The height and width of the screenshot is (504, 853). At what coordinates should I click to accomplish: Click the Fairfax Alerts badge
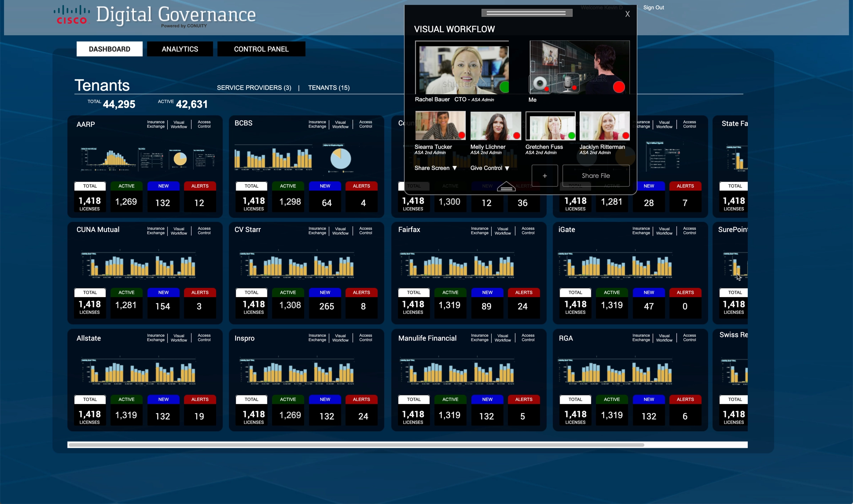click(524, 293)
